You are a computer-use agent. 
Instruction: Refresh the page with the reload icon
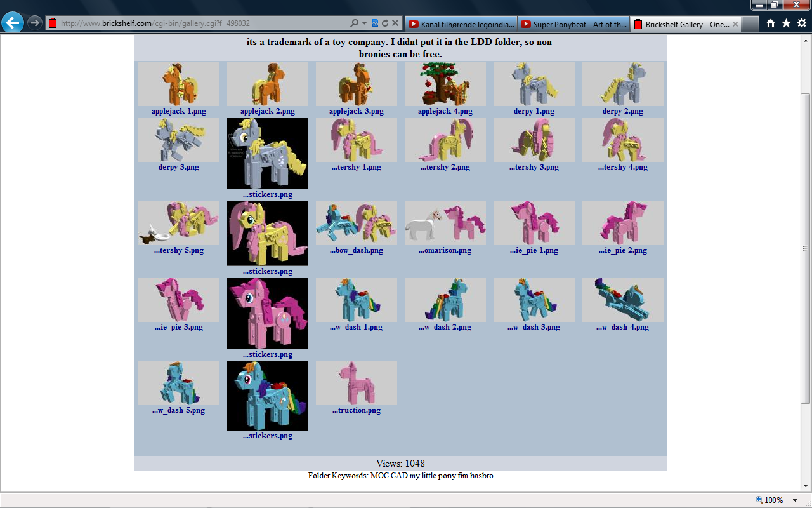[384, 23]
